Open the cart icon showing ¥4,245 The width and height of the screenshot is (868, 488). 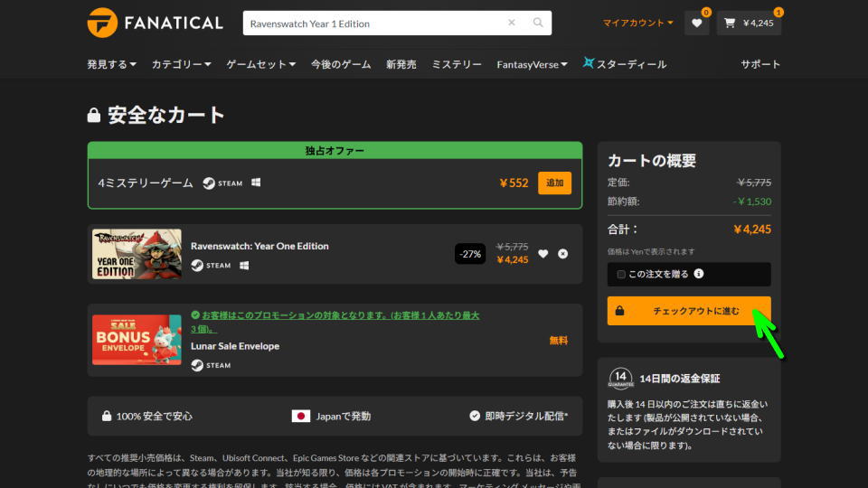coord(749,23)
